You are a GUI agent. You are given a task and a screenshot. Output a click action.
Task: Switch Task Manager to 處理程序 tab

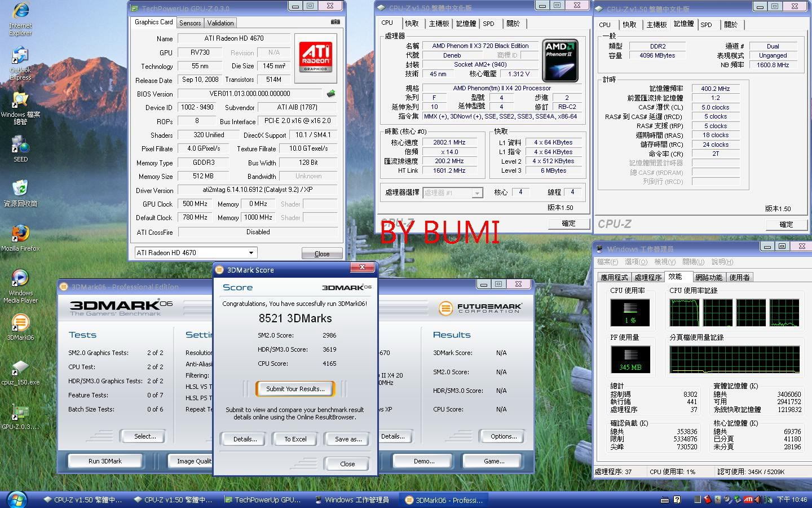point(648,277)
